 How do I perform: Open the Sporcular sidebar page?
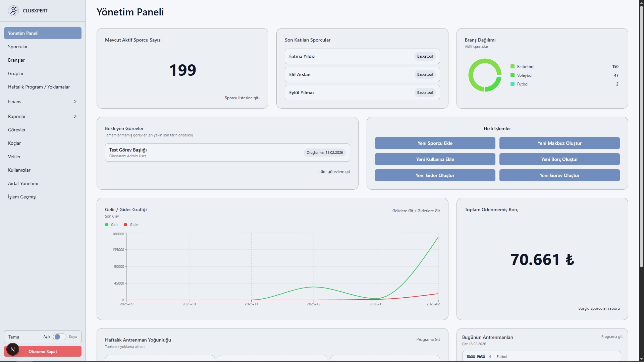coord(18,47)
